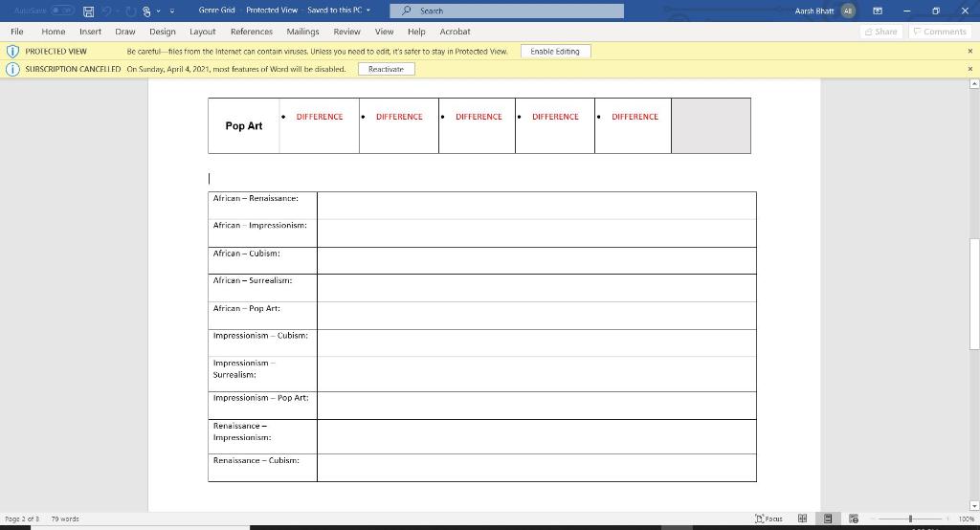
Task: Click the SUBSCRIPTION CANCELLED label
Action: click(x=73, y=69)
